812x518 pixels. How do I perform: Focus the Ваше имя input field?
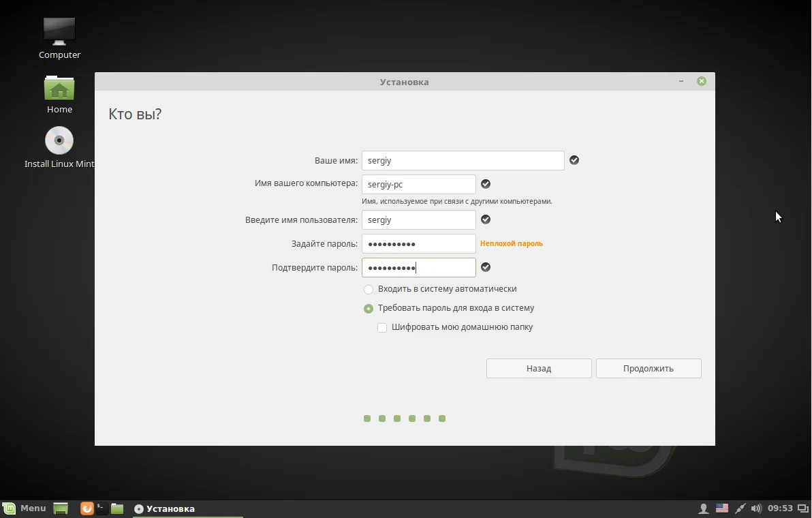(463, 161)
